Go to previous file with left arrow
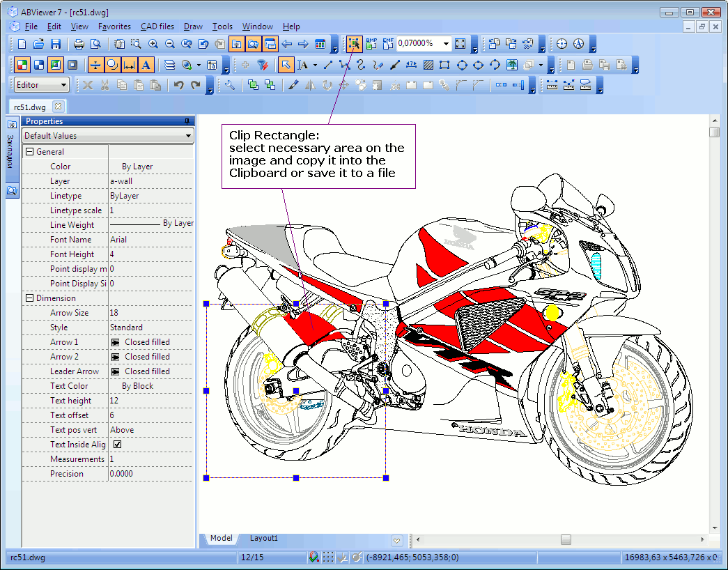728x570 pixels. [287, 44]
